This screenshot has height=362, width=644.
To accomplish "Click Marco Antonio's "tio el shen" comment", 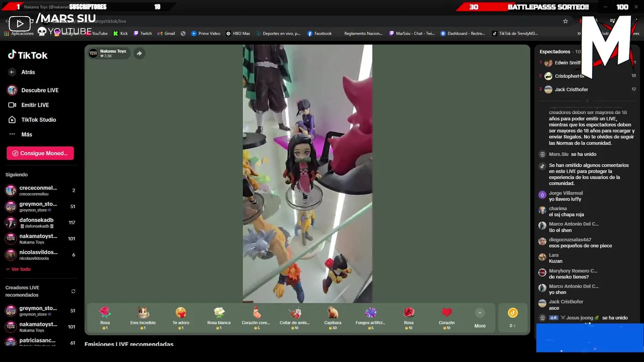I will click(x=560, y=230).
